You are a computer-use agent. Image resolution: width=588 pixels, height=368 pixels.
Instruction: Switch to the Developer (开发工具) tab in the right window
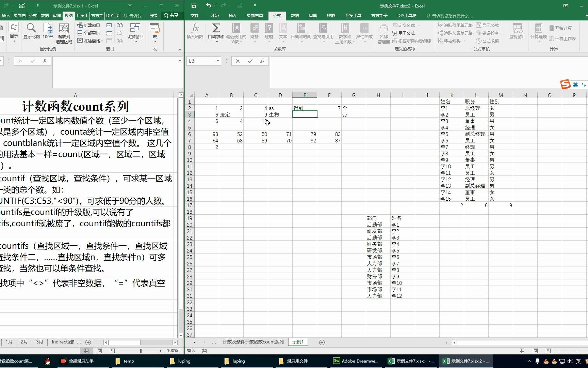tap(353, 16)
